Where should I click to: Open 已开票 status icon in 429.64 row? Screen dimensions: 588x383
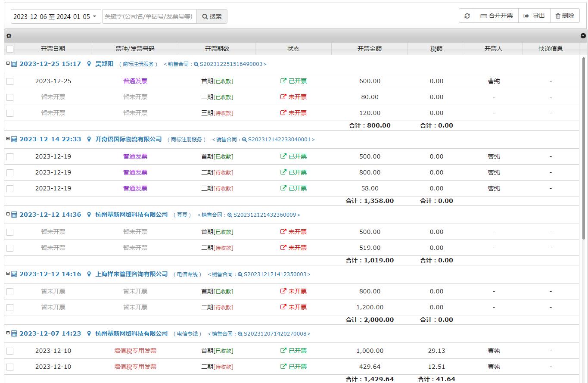283,366
